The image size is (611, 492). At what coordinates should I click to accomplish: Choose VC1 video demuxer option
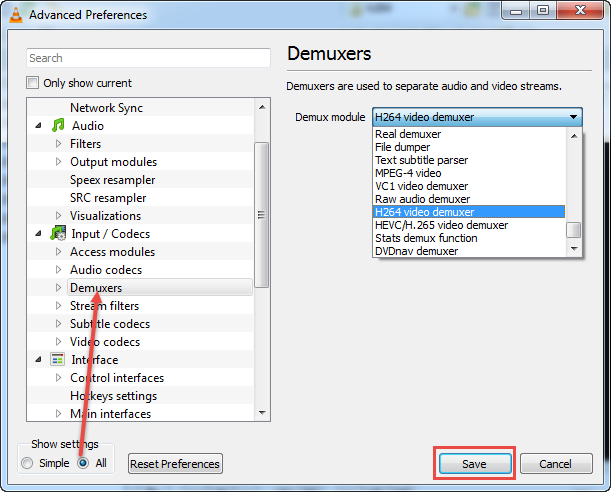pyautogui.click(x=469, y=186)
